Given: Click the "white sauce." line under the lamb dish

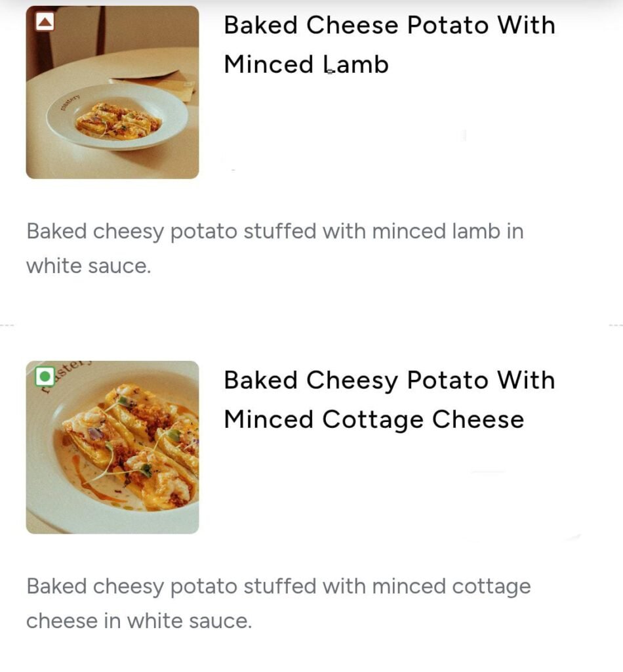Looking at the screenshot, I should [89, 266].
